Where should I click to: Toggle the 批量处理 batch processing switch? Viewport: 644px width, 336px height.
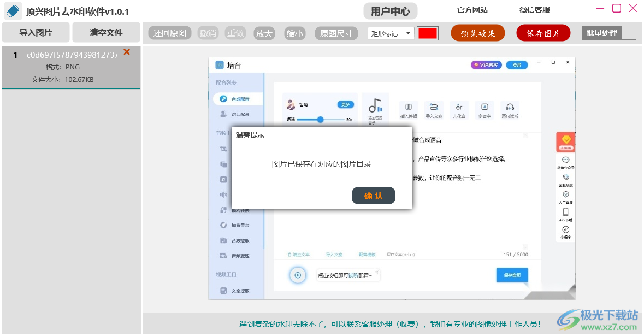click(x=608, y=33)
